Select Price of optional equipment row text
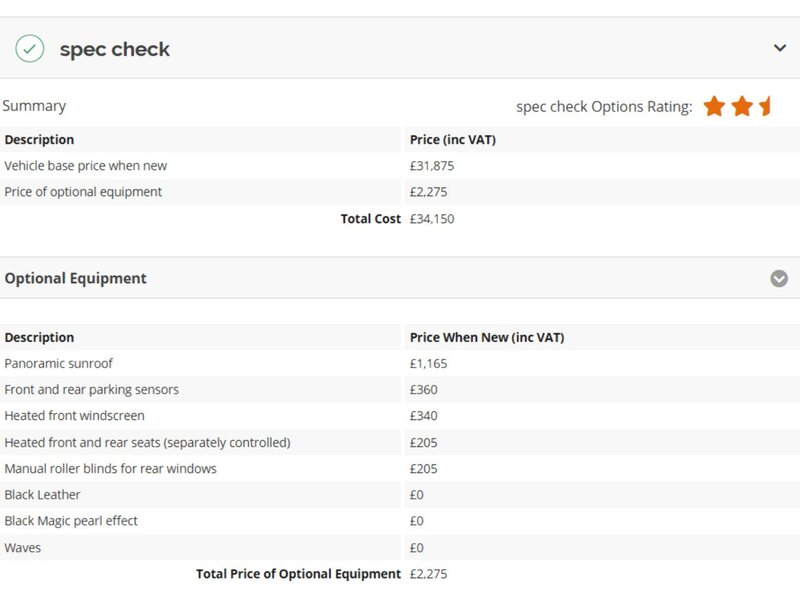The image size is (800, 600). tap(83, 192)
